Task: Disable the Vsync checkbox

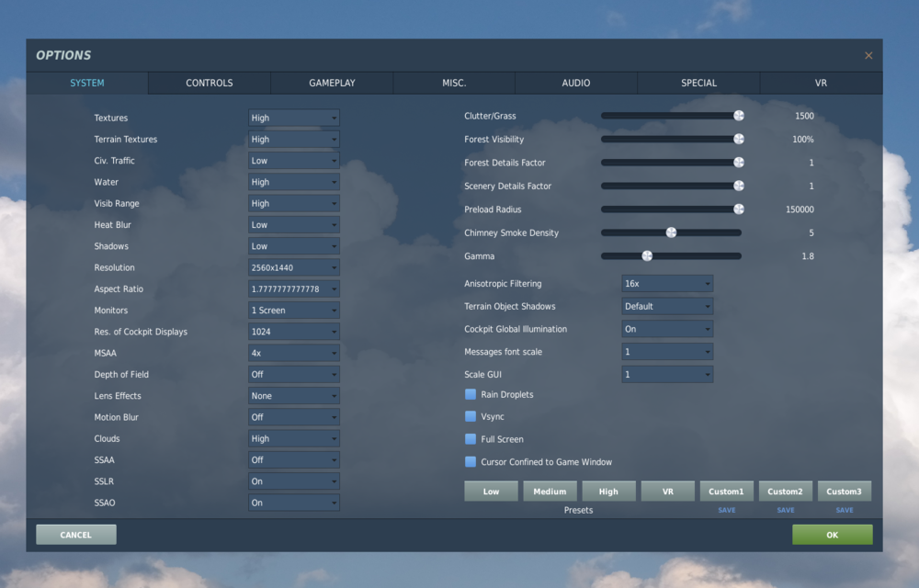Action: tap(471, 416)
